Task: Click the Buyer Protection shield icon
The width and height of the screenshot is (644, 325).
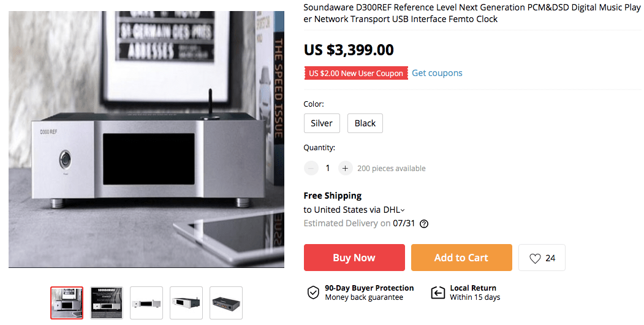Action: click(313, 292)
